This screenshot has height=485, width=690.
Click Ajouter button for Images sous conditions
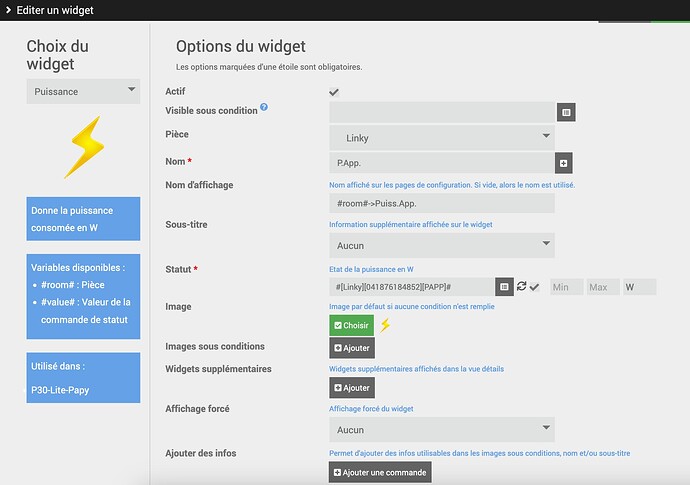[x=352, y=348]
